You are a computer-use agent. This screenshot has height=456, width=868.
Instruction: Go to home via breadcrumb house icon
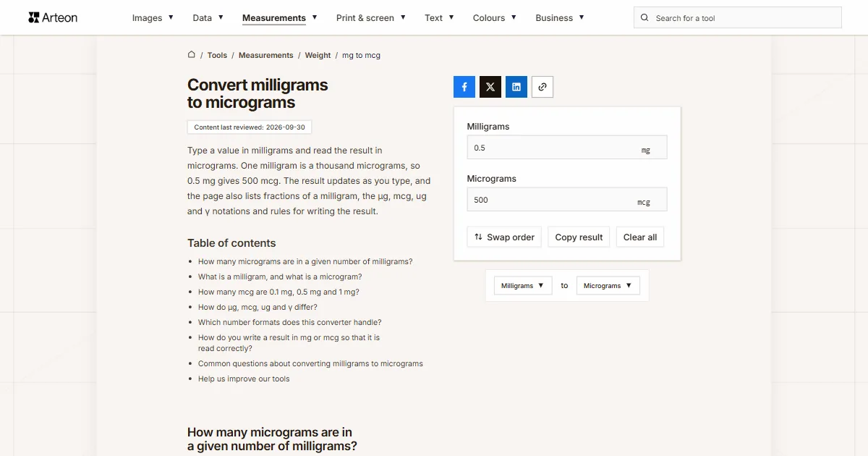click(192, 54)
